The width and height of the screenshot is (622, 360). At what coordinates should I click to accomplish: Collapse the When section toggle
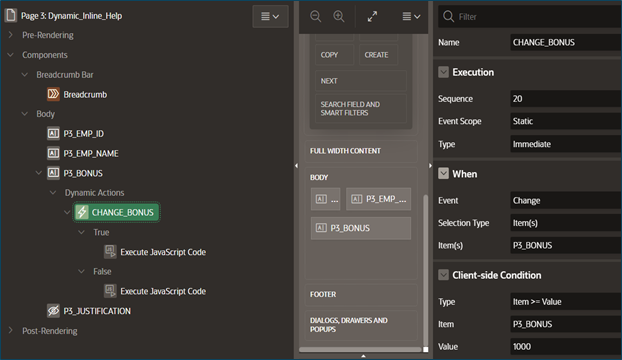[x=443, y=173]
